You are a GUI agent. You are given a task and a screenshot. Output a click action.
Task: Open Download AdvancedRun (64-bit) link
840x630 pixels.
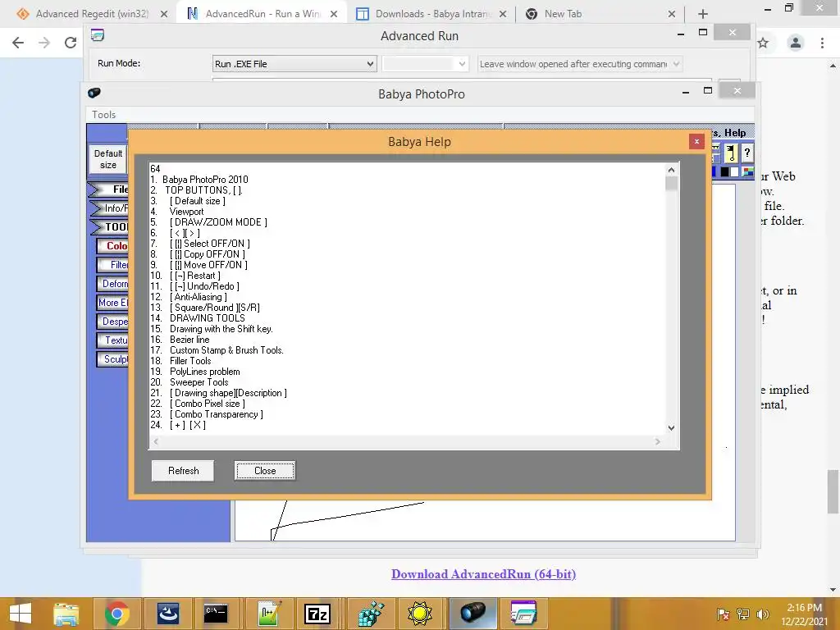[483, 573]
